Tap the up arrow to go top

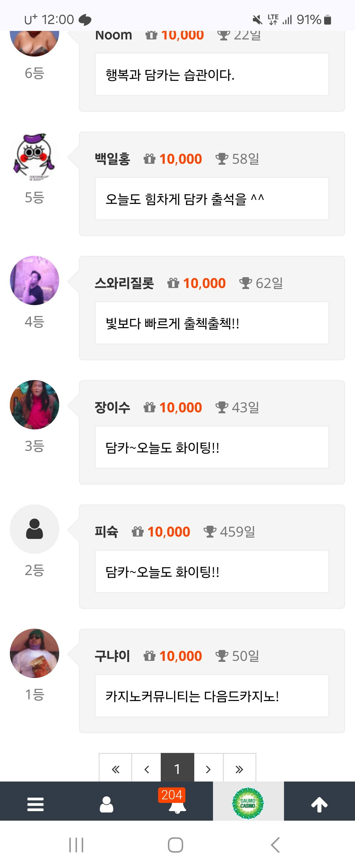(x=319, y=804)
